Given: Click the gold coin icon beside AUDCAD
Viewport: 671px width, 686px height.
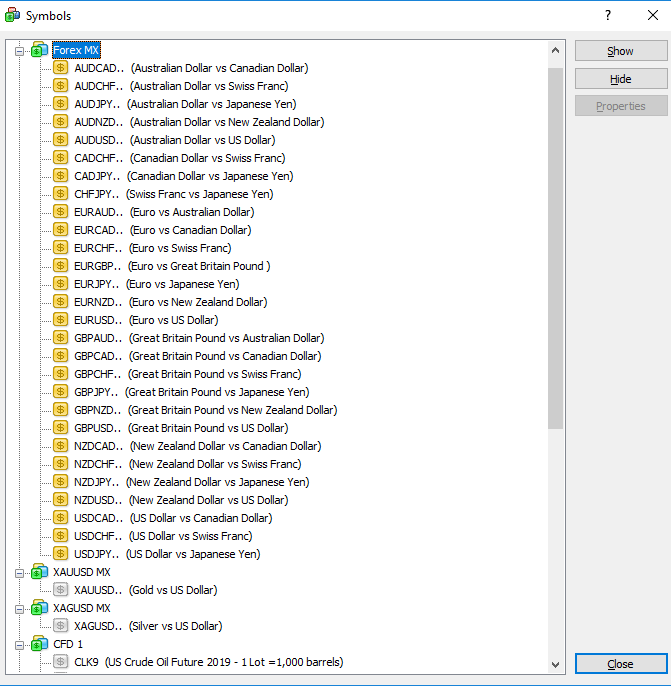Looking at the screenshot, I should [61, 68].
